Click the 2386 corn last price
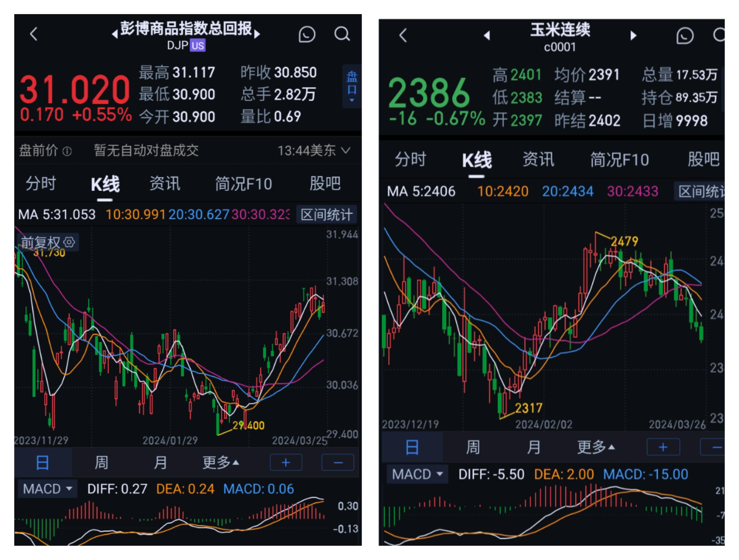 coord(429,92)
